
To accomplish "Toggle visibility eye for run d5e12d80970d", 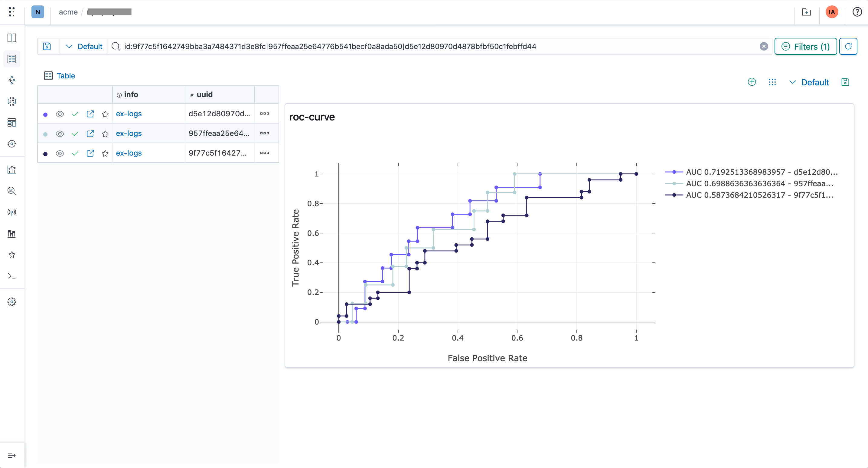I will [x=60, y=114].
